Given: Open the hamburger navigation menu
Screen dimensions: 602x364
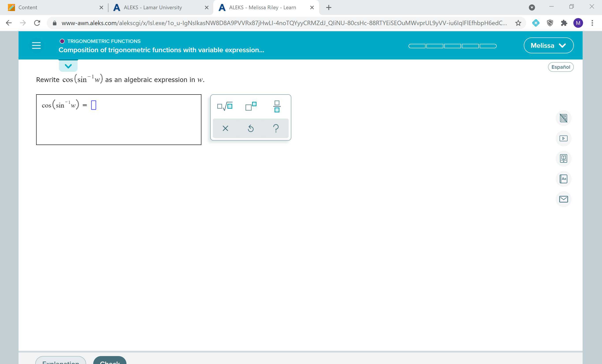Looking at the screenshot, I should tap(36, 45).
